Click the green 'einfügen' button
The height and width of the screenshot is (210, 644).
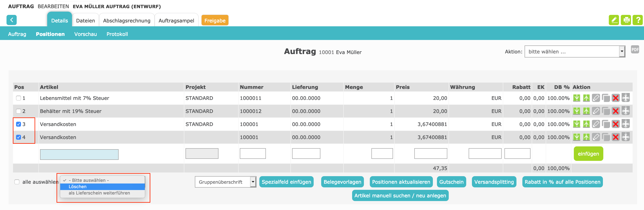click(588, 154)
